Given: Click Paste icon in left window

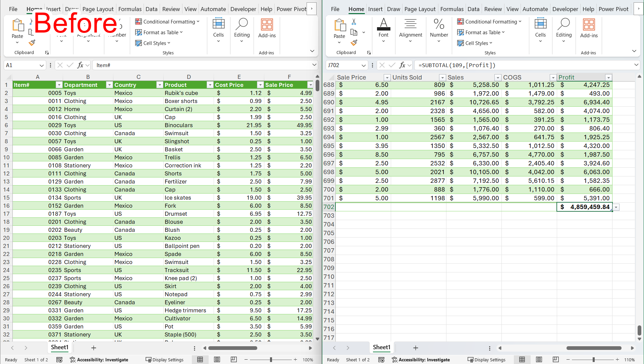Looking at the screenshot, I should (17, 25).
